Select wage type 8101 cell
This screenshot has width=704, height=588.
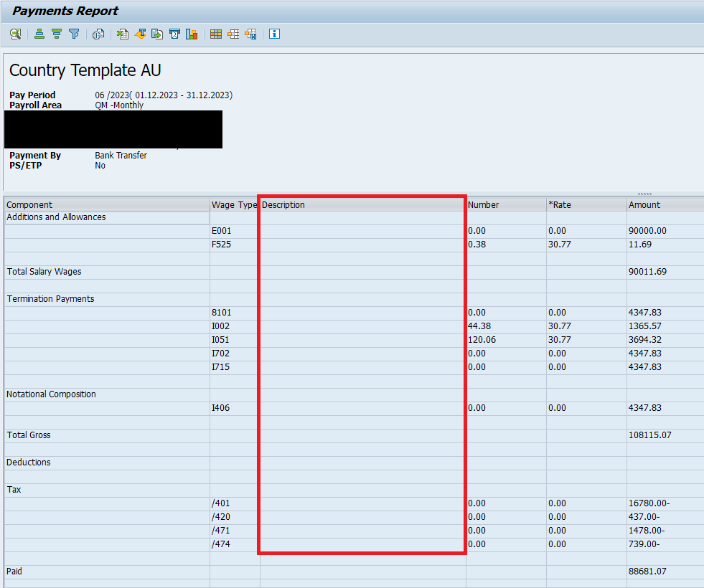tap(235, 313)
